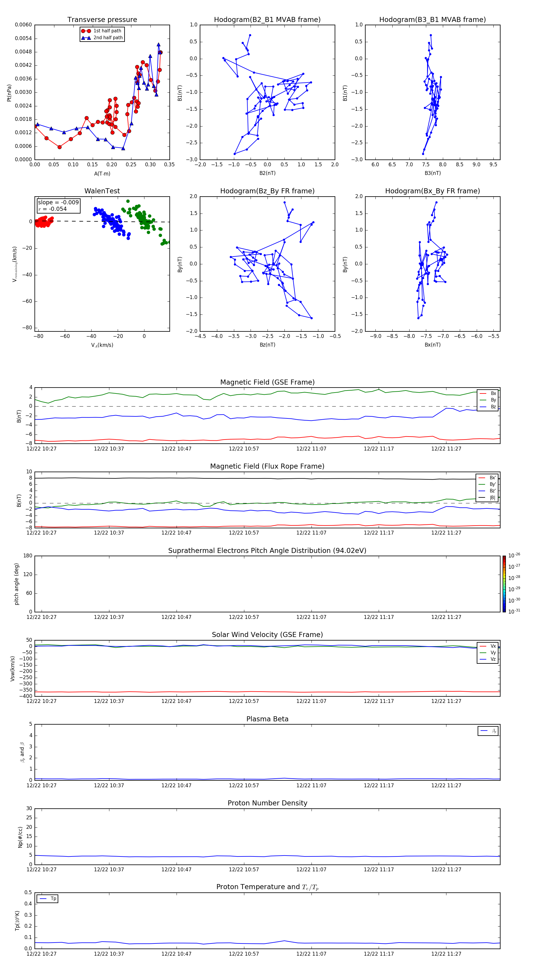Click the 'Np(#/cc)' y-axis label
This screenshot has width=535, height=980.
(20, 837)
